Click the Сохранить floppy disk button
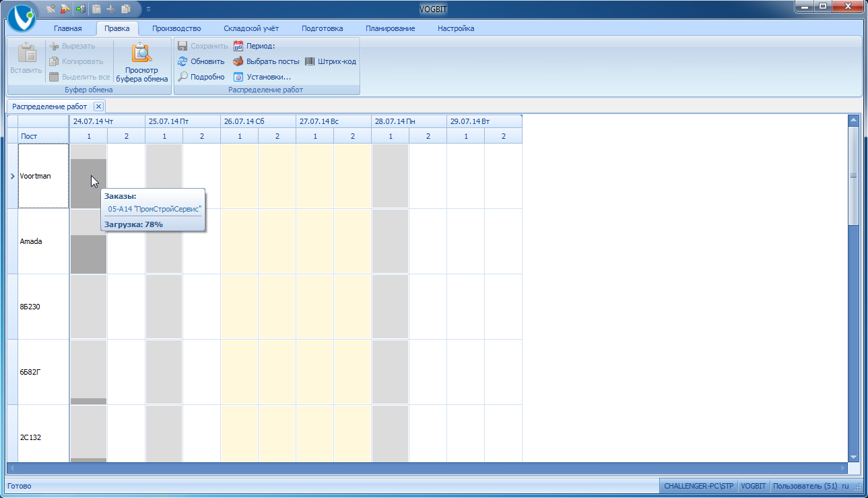868x498 pixels. (x=202, y=46)
